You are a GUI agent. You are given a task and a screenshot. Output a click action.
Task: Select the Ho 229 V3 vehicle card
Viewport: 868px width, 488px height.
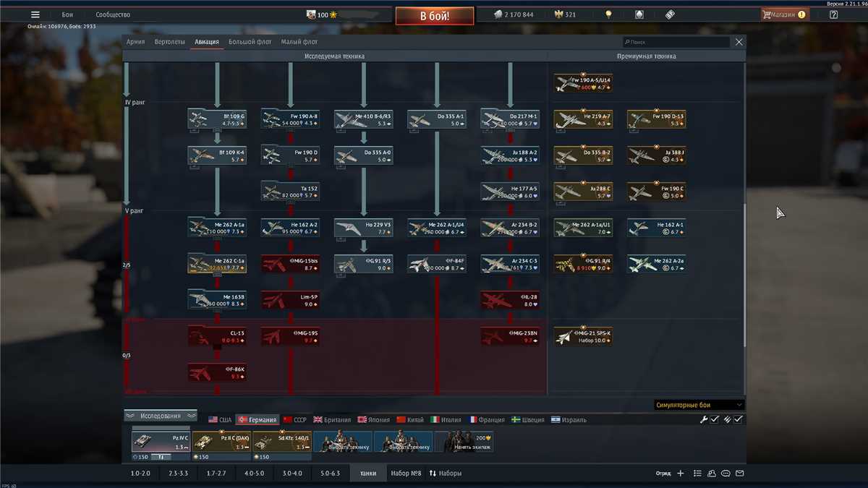(364, 228)
